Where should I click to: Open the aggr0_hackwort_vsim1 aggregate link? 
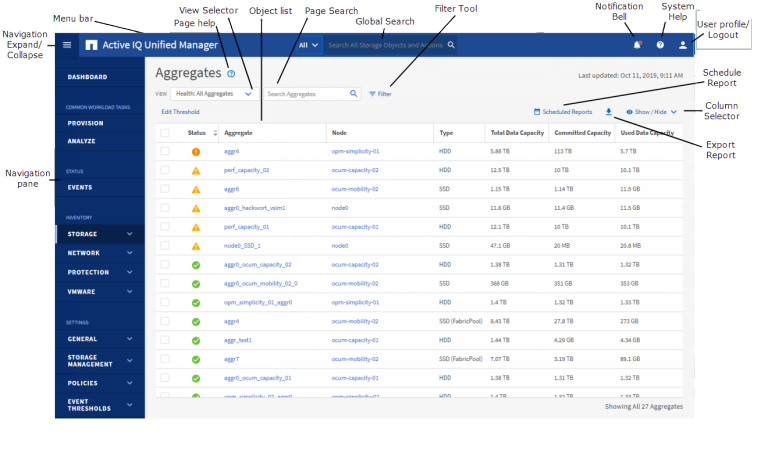(x=255, y=208)
